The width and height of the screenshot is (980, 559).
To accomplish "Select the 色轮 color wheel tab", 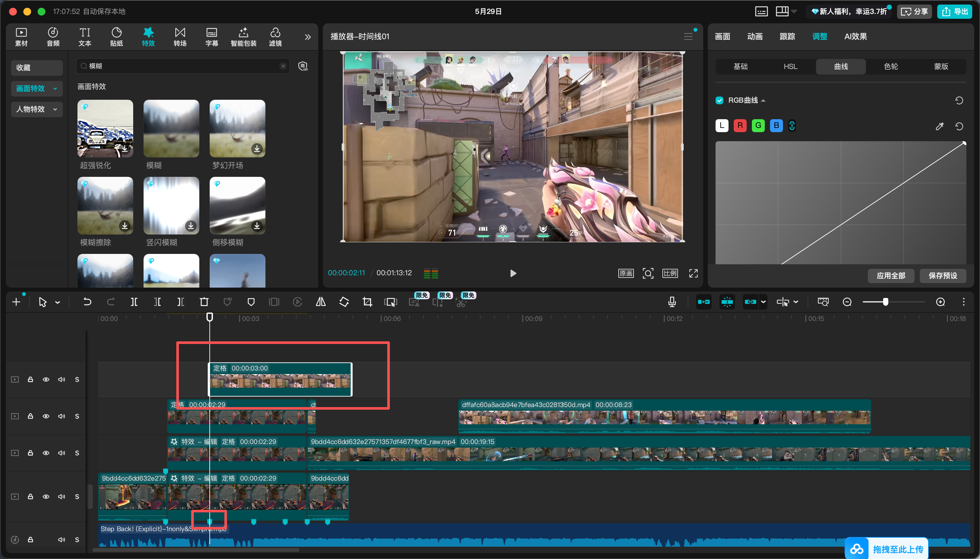I will (x=891, y=67).
